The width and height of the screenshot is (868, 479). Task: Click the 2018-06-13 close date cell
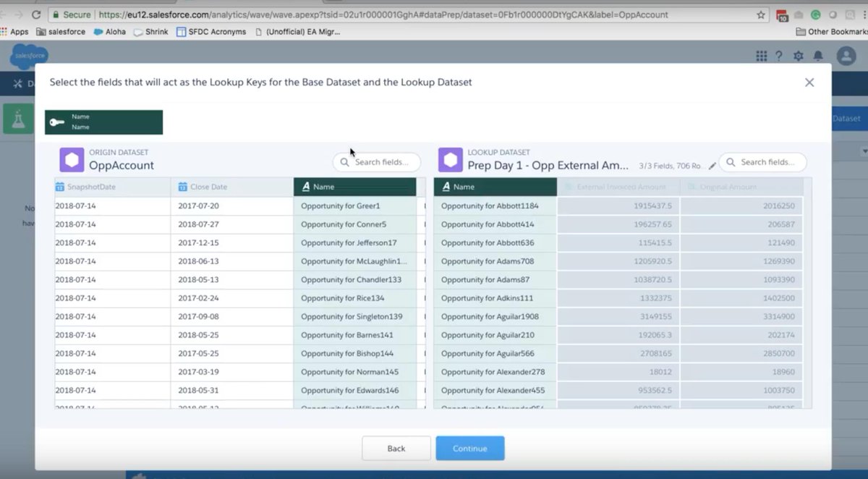[x=232, y=261]
